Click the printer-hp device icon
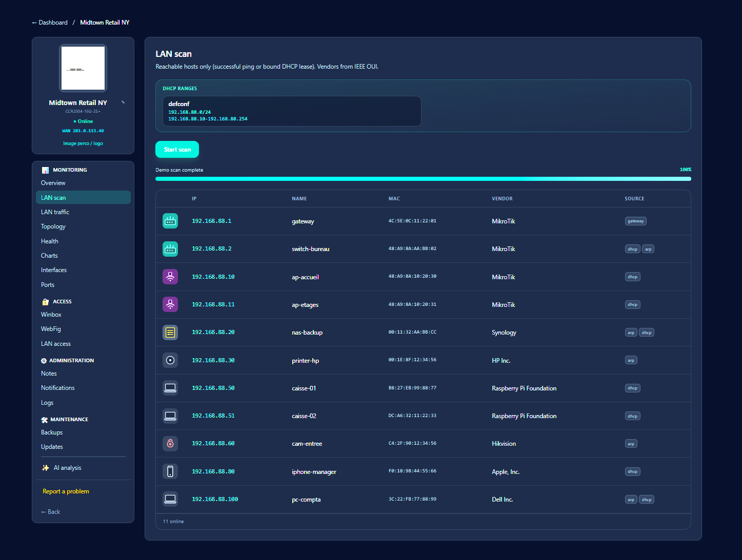This screenshot has width=742, height=560. tap(170, 360)
